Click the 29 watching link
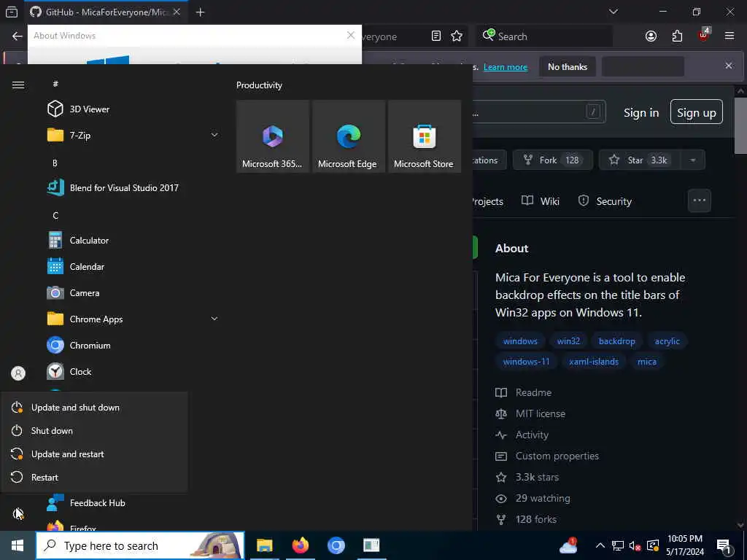This screenshot has width=747, height=560. tap(533, 498)
